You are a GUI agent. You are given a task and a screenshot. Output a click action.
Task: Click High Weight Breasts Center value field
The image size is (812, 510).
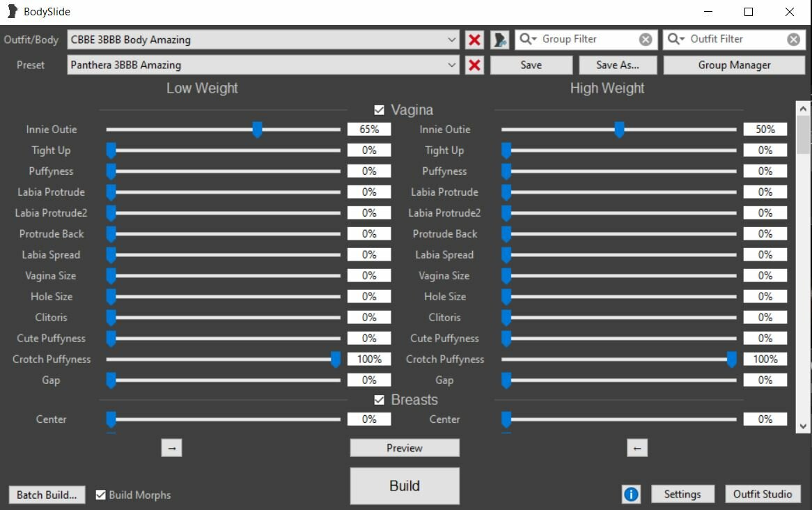point(765,419)
